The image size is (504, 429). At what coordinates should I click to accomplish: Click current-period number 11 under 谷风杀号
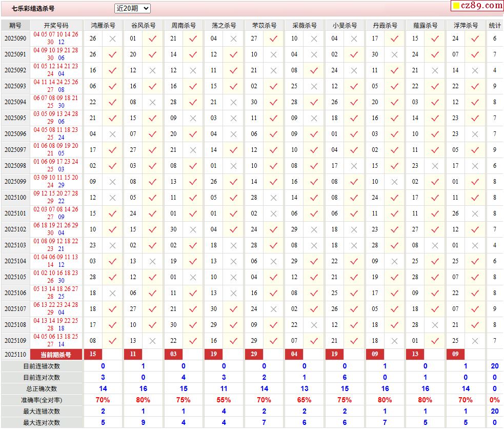(133, 354)
